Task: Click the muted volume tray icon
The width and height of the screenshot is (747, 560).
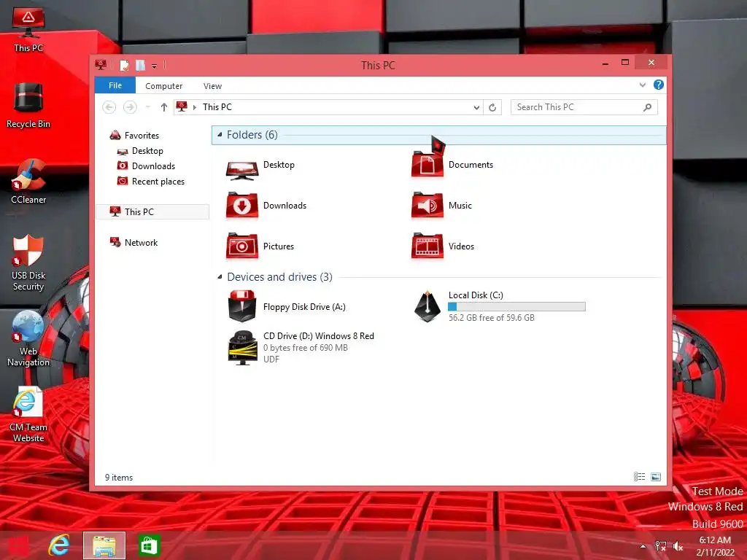Action: click(678, 546)
